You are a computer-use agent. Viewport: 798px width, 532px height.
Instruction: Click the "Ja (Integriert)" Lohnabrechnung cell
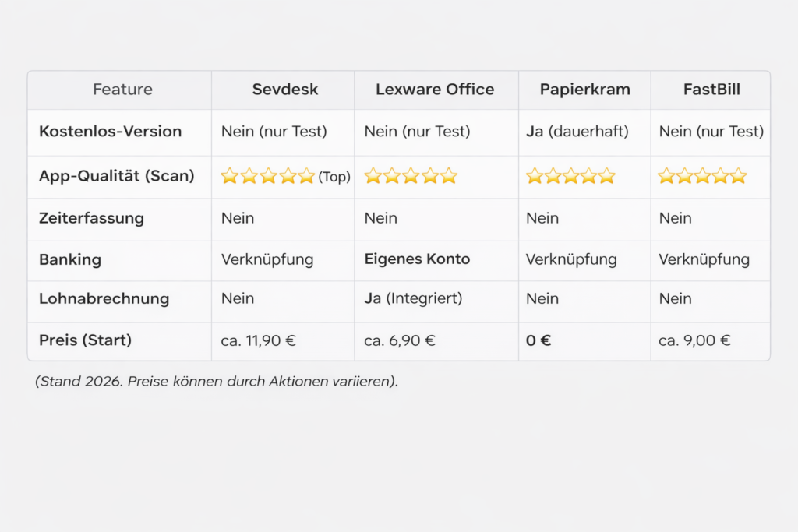pos(413,298)
